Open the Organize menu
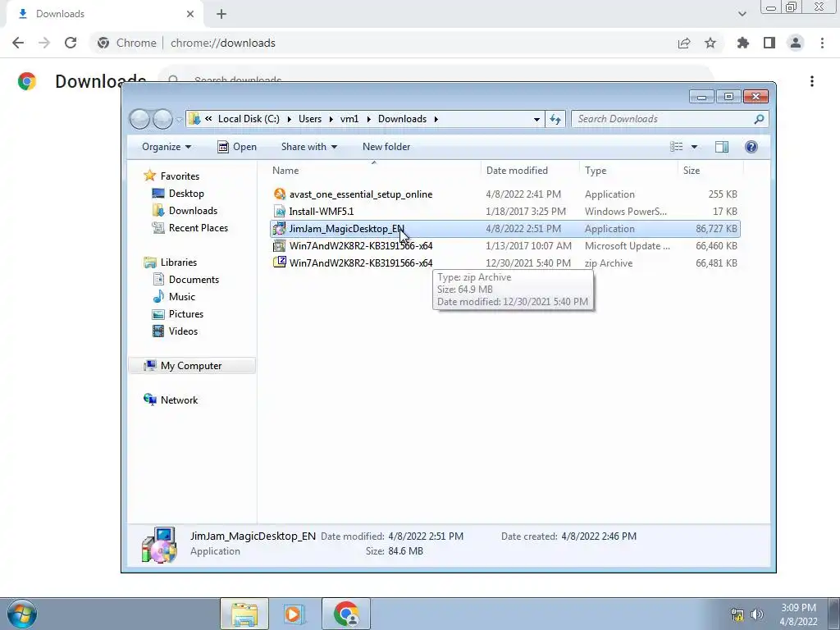The width and height of the screenshot is (840, 630). point(166,147)
